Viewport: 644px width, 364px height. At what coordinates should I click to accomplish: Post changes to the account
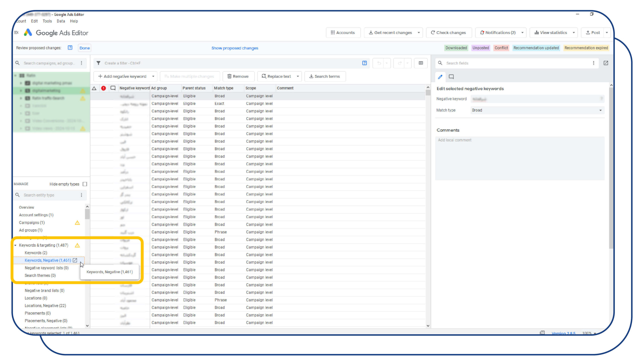pyautogui.click(x=593, y=33)
